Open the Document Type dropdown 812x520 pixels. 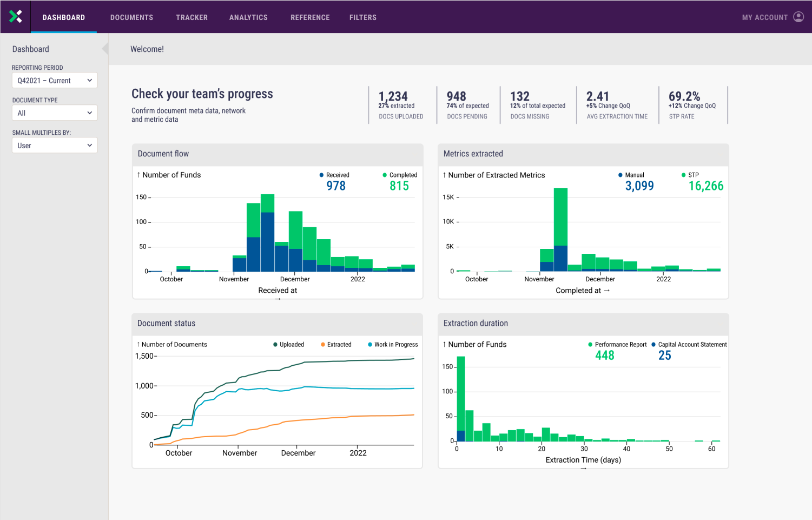coord(54,113)
